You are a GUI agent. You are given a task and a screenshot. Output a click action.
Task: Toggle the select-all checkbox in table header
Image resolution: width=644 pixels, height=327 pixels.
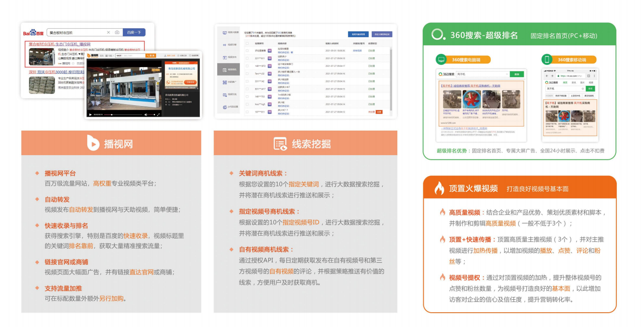(247, 43)
